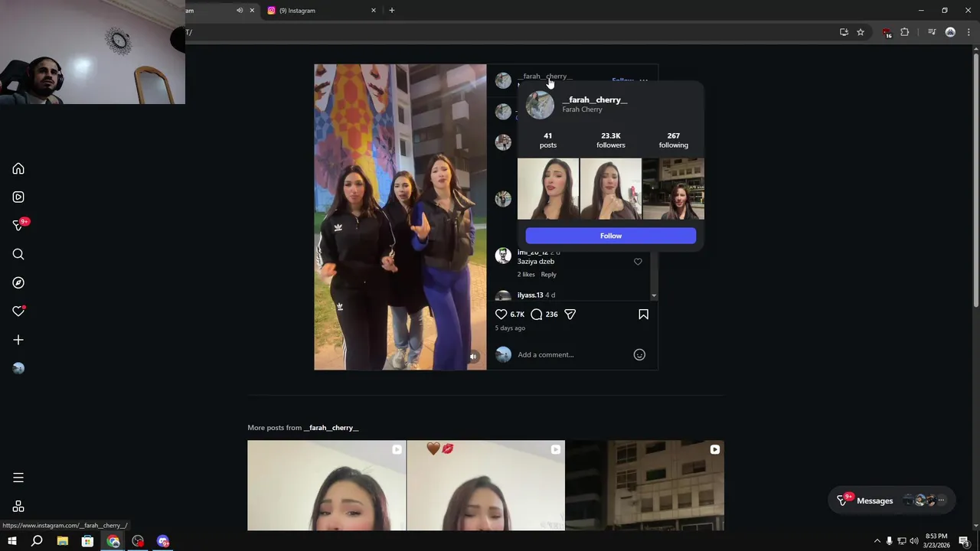Open Notifications heart in sidebar
Image resolution: width=980 pixels, height=551 pixels.
(18, 311)
